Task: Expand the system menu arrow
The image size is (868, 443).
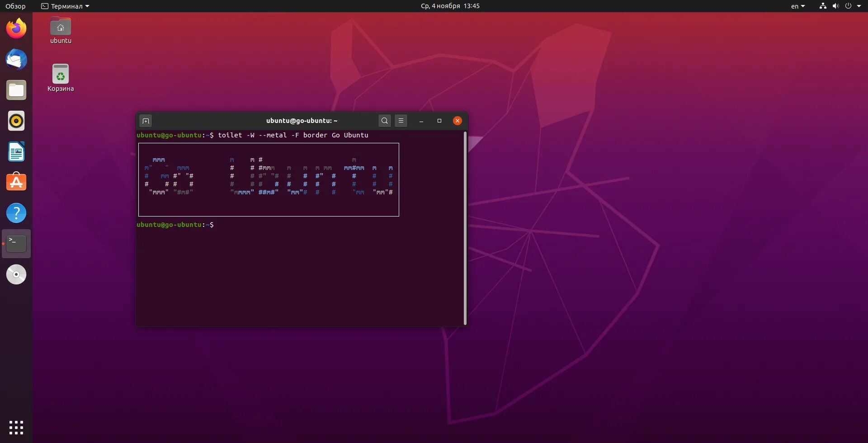Action: [859, 6]
